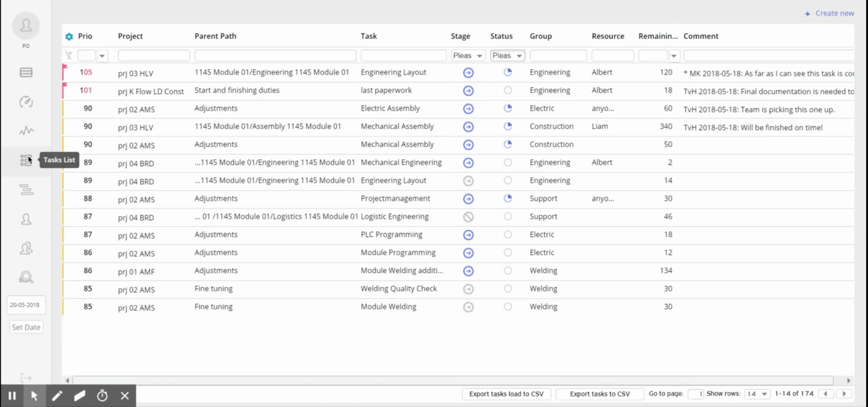Image resolution: width=868 pixels, height=407 pixels.
Task: Open the Tasks List sidebar icon
Action: pos(26,160)
